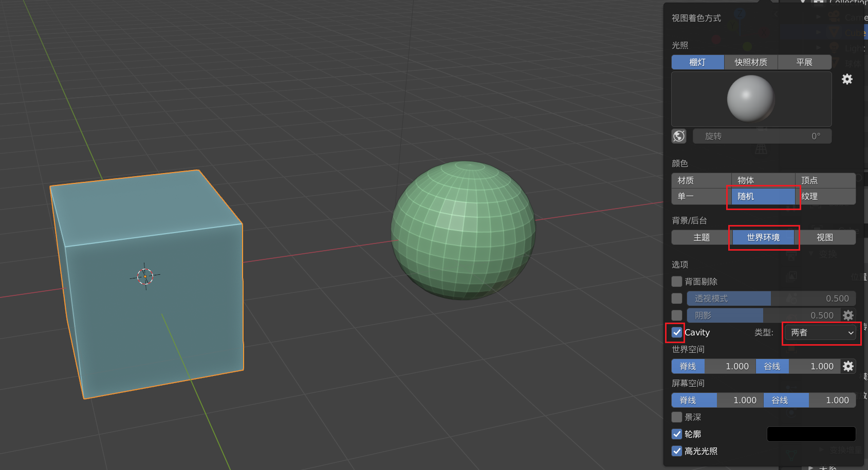The height and width of the screenshot is (470, 868).
Task: Enable the 透视模式 checkbox
Action: pyautogui.click(x=677, y=298)
